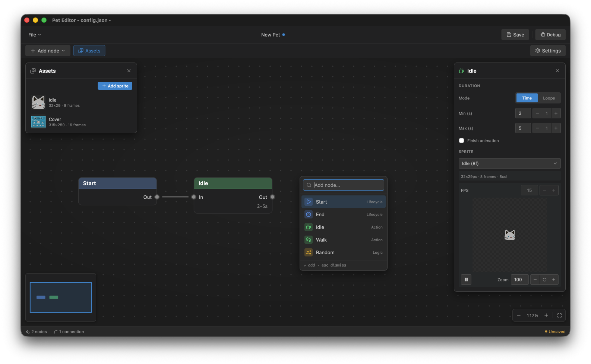
Task: Select the Start node header
Action: click(117, 183)
